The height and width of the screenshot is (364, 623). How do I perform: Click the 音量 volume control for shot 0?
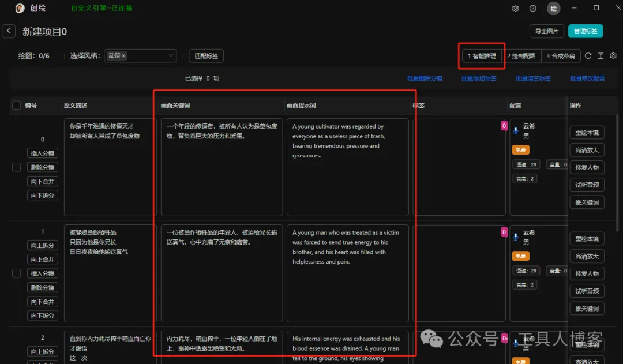click(x=555, y=164)
